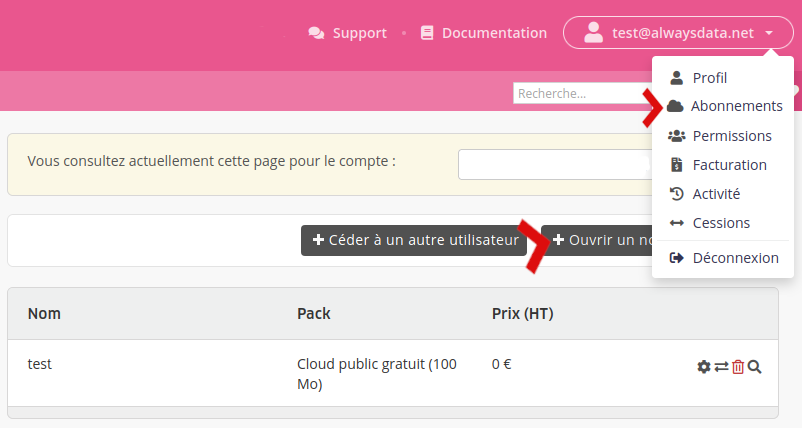Screen dimensions: 802x428
Task: Click the Permissions group icon
Action: tap(676, 136)
